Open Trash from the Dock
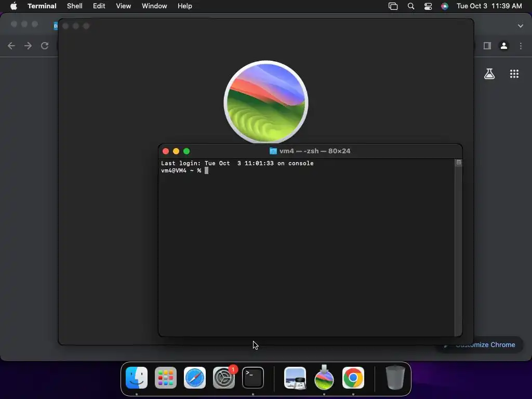This screenshot has width=532, height=399. 395,378
